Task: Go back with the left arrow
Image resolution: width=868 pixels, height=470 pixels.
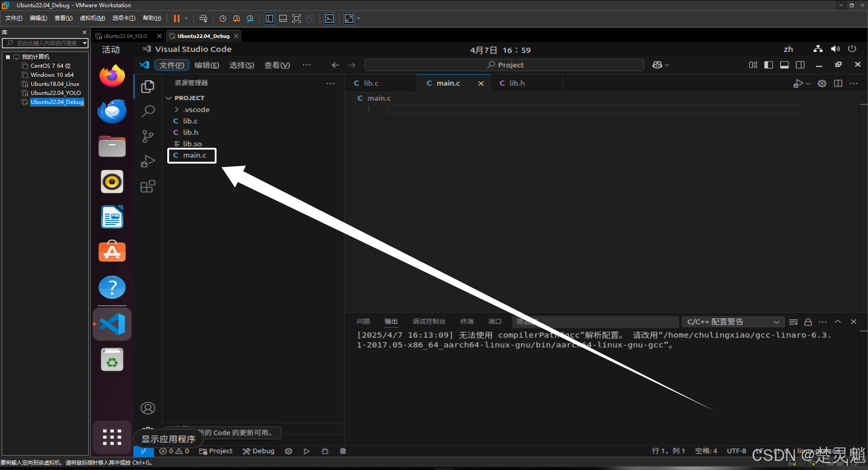Action: pyautogui.click(x=335, y=65)
